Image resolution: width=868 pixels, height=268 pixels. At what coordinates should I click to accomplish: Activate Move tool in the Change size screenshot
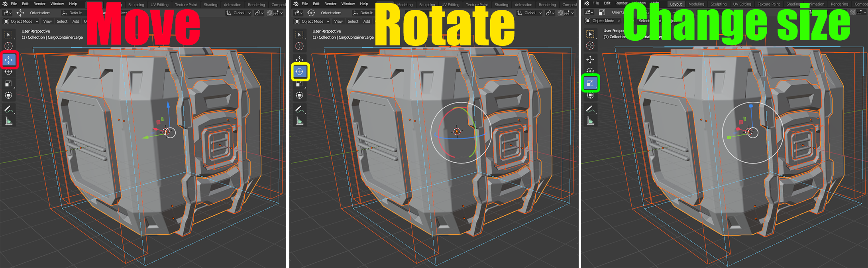pos(591,59)
